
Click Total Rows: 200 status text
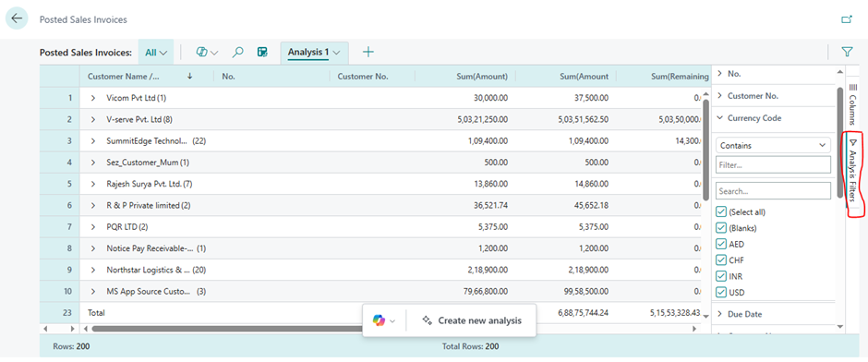[x=470, y=346]
